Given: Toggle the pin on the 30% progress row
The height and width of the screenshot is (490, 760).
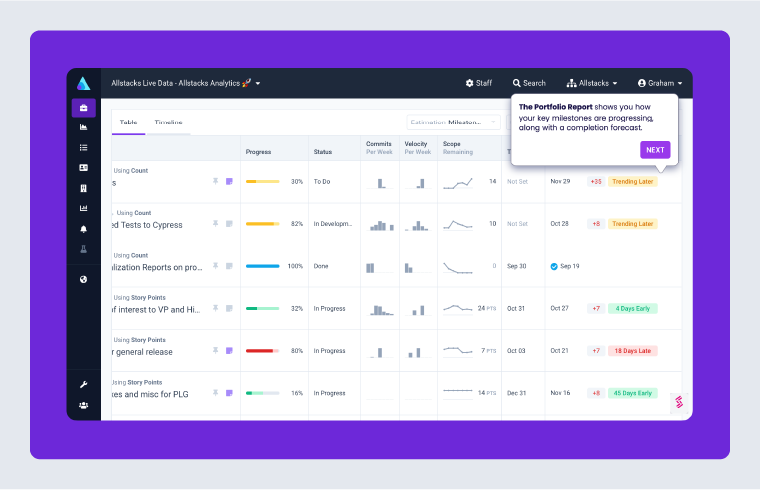Looking at the screenshot, I should [x=215, y=181].
